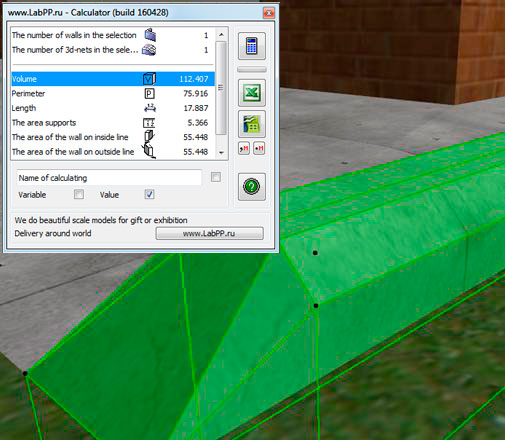This screenshot has height=440, width=505.
Task: Click the outside line wall area icon
Action: point(149,151)
